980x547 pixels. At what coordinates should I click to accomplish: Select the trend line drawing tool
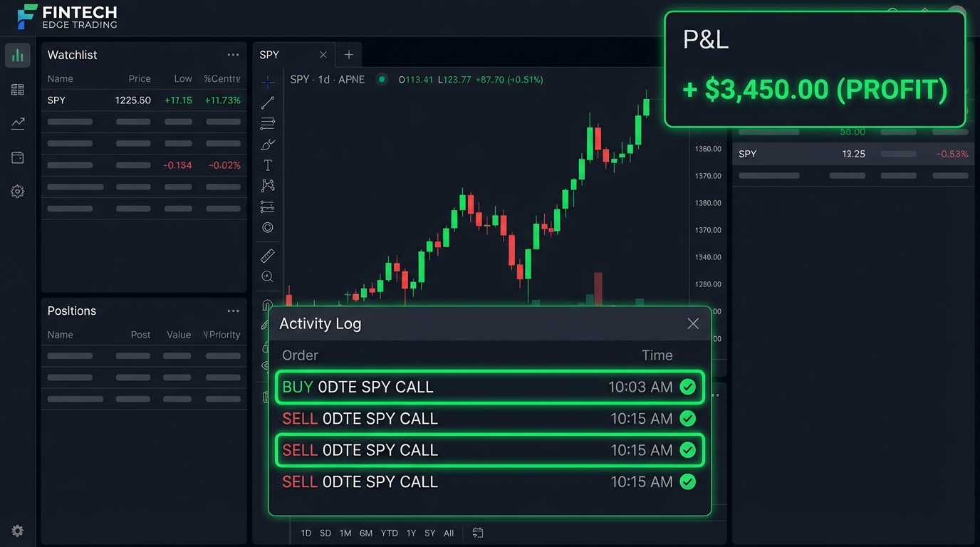(268, 103)
